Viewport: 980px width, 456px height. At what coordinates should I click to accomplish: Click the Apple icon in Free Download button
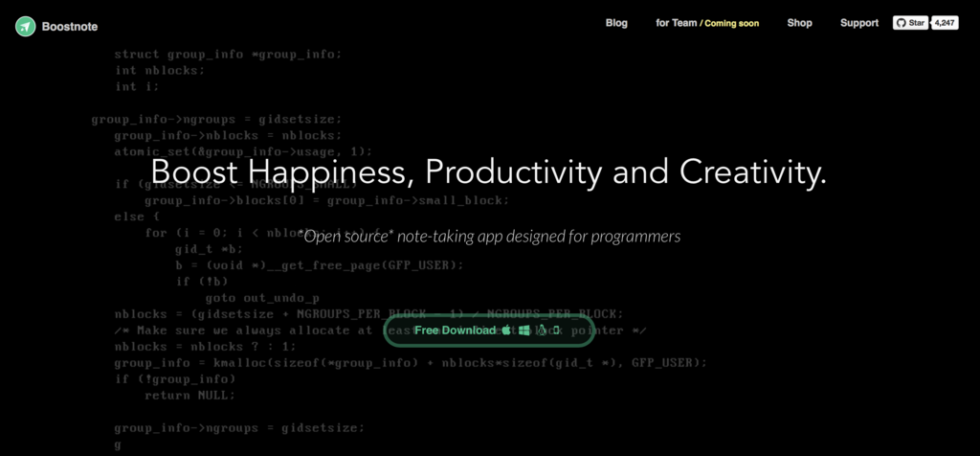(506, 331)
